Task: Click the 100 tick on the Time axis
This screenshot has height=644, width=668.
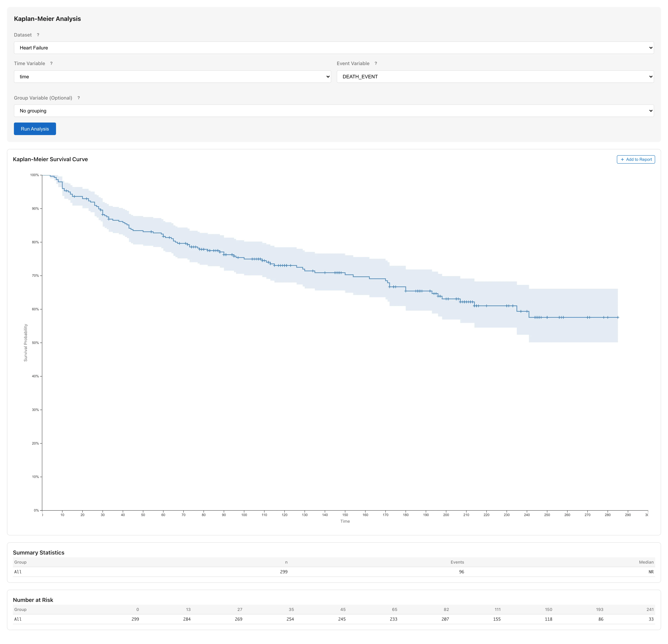Action: point(244,515)
